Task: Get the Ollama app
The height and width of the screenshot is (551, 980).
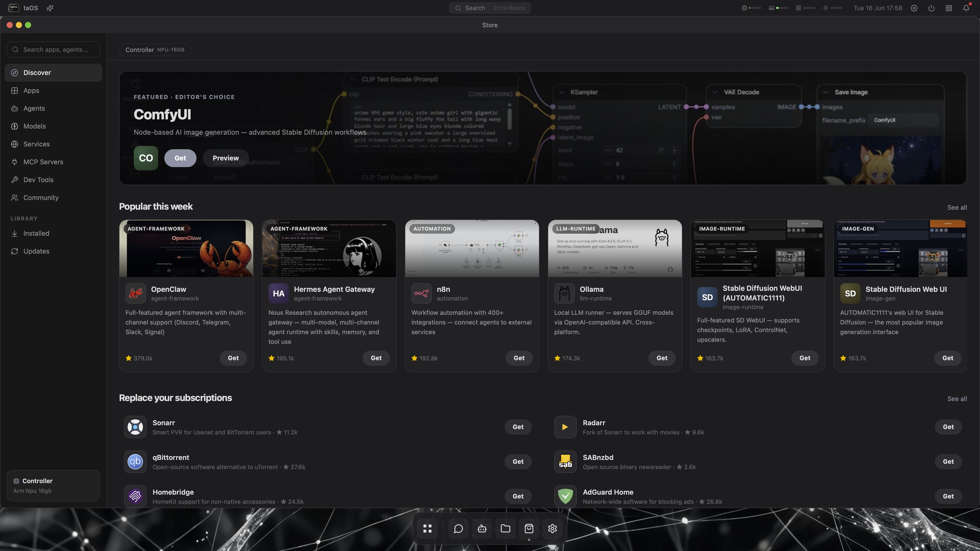Action: (x=662, y=358)
